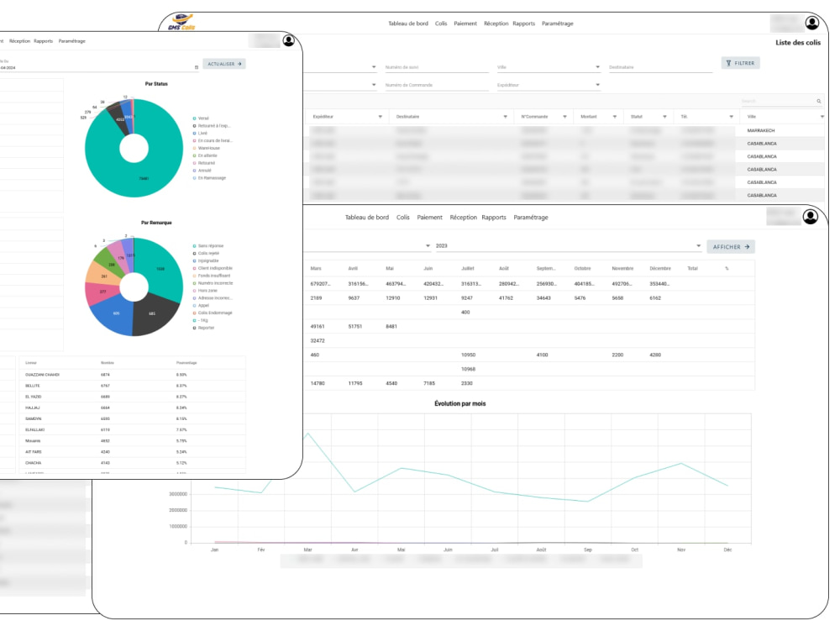
Task: Open user avatar in dashboard pie-chart window
Action: click(289, 40)
